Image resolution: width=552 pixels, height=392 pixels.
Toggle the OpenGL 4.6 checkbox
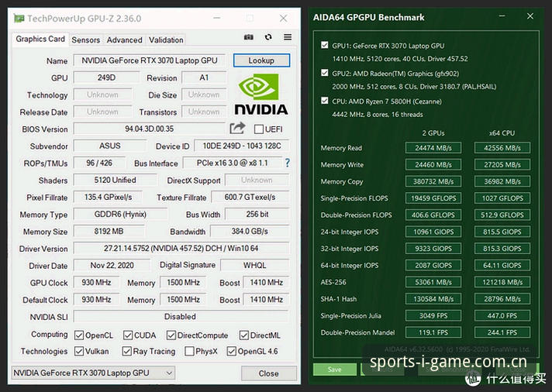[231, 351]
